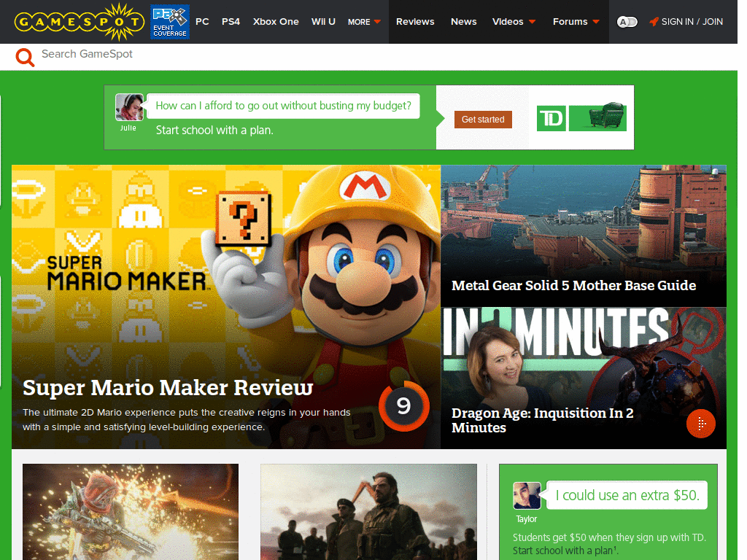Switch the 'A' accessibility toggle near Sign In

pyautogui.click(x=626, y=22)
